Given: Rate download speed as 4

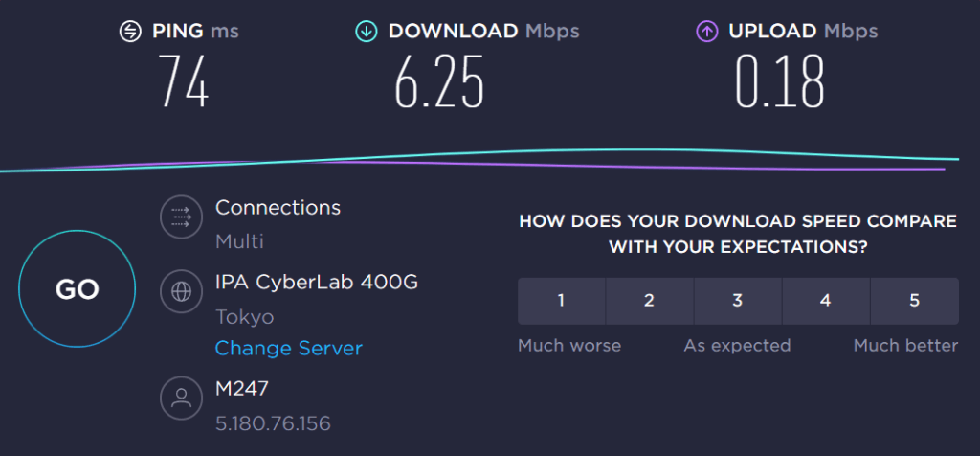Looking at the screenshot, I should pyautogui.click(x=826, y=301).
